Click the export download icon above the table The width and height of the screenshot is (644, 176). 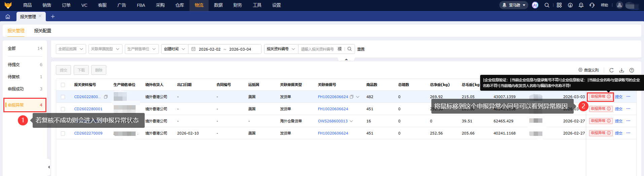point(621,70)
